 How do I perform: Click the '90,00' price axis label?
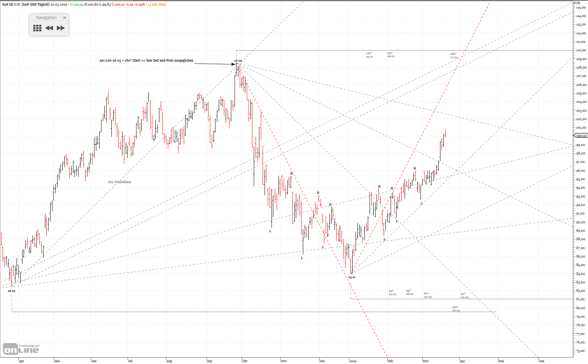[x=580, y=222]
